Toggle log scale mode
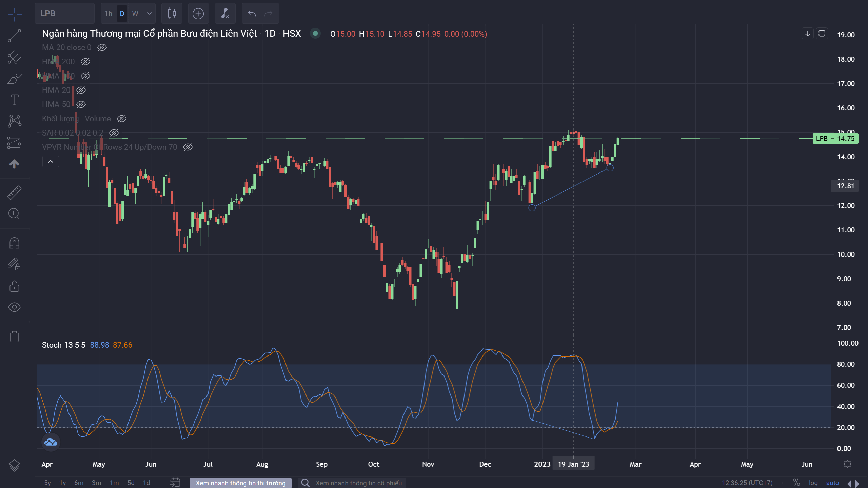 coord(813,483)
